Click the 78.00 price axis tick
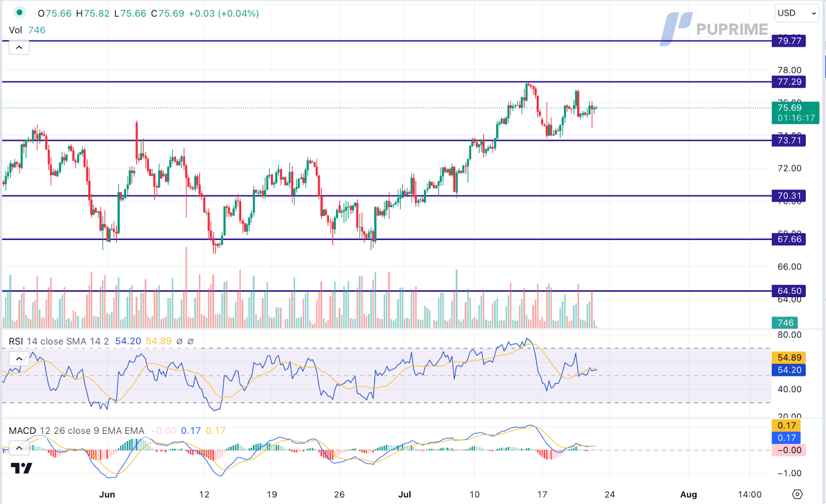The height and width of the screenshot is (504, 826). [x=789, y=70]
